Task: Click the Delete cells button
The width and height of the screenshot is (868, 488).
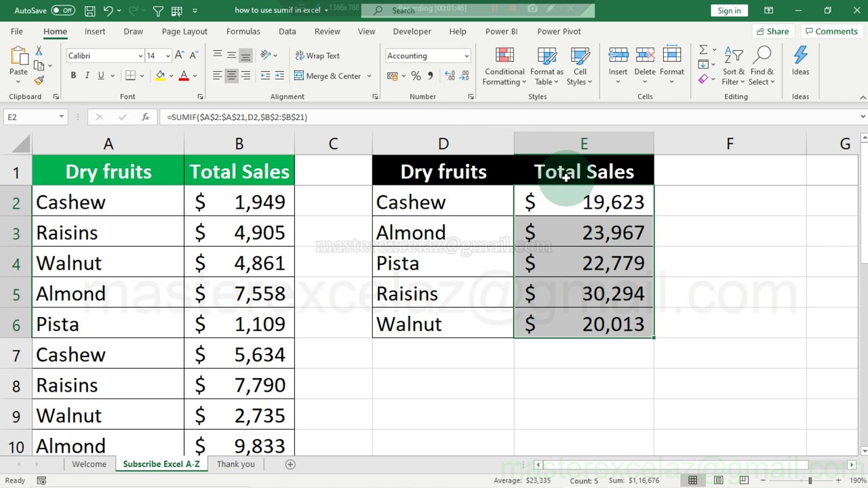Action: (645, 66)
